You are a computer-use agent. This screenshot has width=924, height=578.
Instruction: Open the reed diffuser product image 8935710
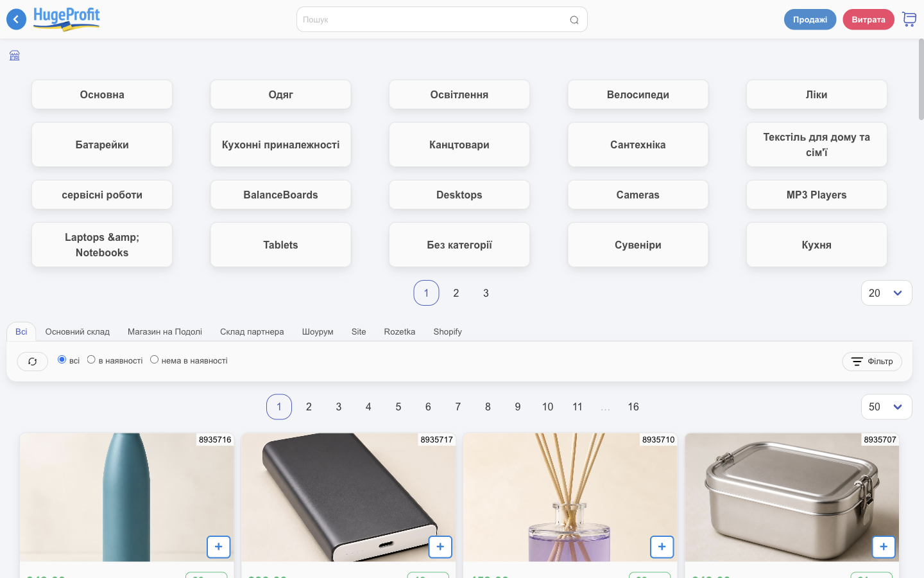[x=570, y=497]
